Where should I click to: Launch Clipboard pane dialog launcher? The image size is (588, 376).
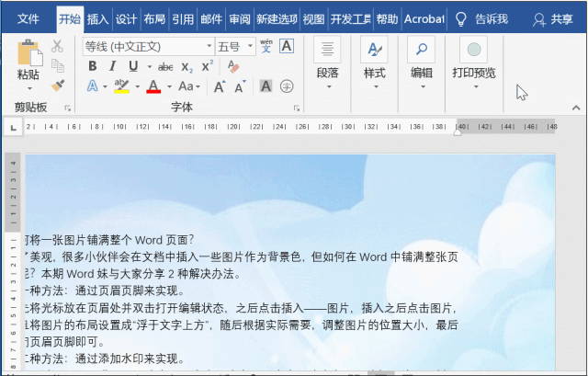pyautogui.click(x=67, y=108)
